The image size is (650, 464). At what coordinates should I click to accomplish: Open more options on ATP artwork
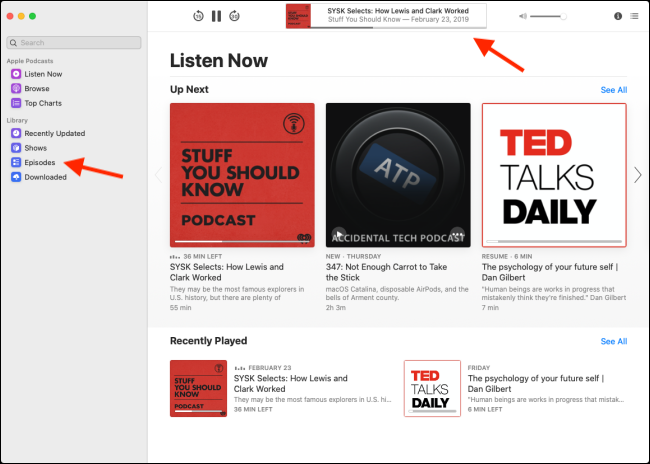(x=457, y=234)
